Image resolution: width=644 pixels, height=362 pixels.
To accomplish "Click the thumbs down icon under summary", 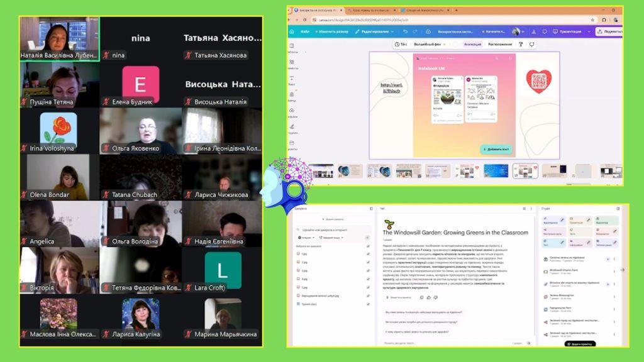I will point(436,297).
